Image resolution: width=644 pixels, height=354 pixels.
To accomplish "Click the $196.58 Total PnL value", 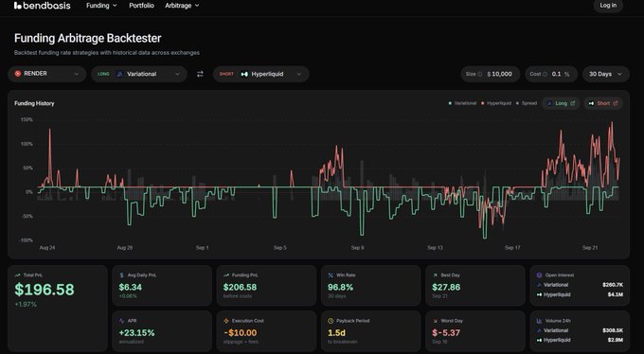I will (45, 290).
